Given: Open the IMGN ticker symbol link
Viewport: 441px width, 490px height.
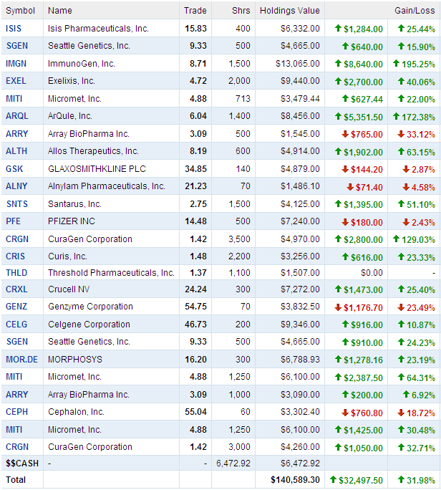Looking at the screenshot, I should pos(16,64).
